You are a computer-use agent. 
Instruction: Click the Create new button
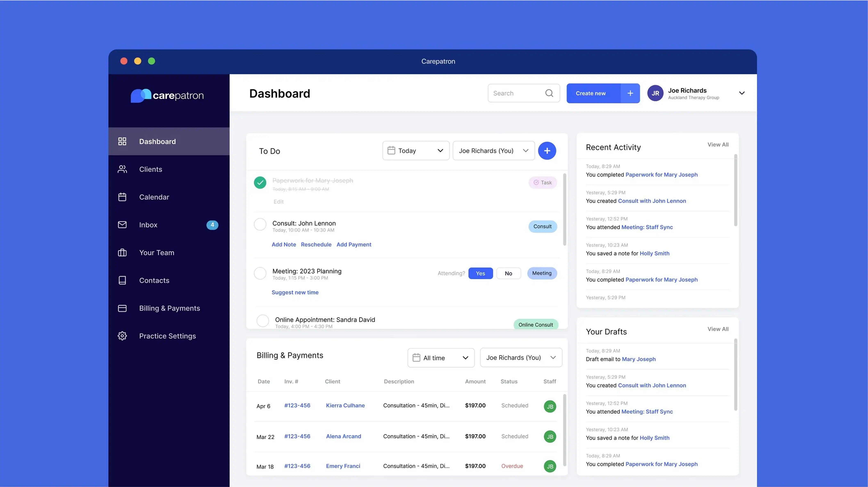593,93
